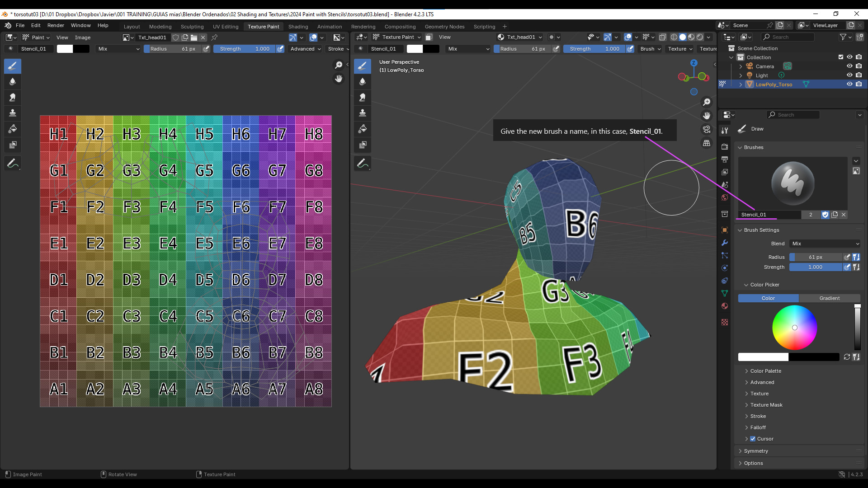
Task: Select the Soften tool in the image editor toolbar
Action: [13, 82]
